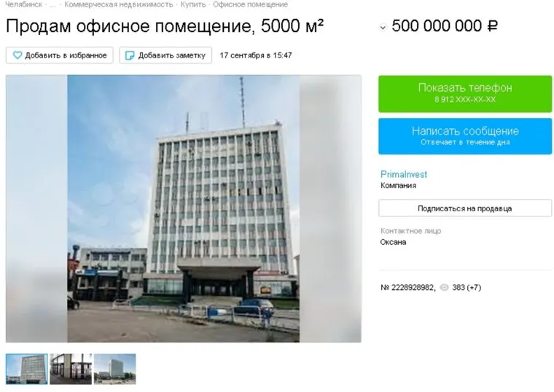Click the heart icon for favorites
The width and height of the screenshot is (554, 392).
coord(17,55)
